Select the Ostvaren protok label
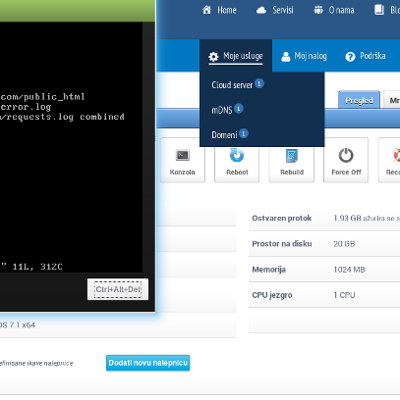Image resolution: width=400 pixels, height=400 pixels. tap(282, 218)
